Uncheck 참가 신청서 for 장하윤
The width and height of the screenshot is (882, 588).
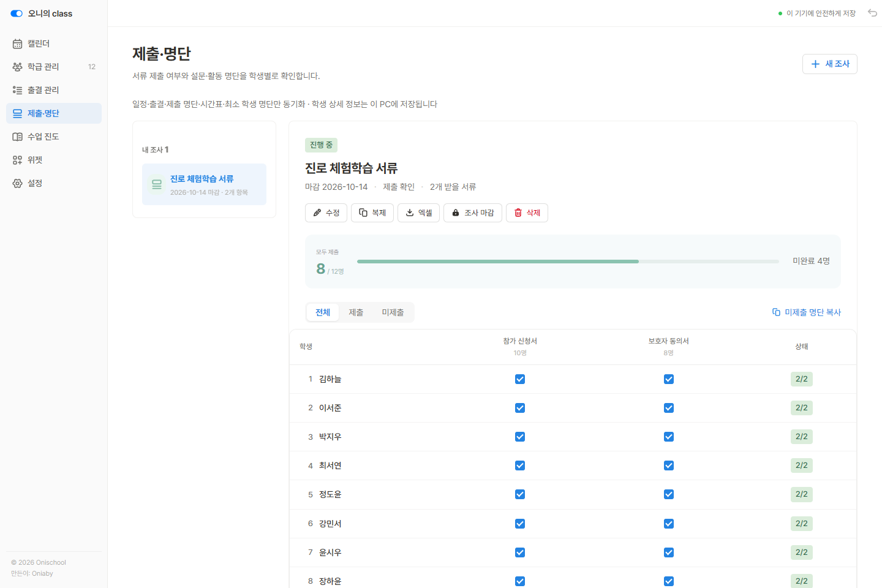[x=520, y=581]
